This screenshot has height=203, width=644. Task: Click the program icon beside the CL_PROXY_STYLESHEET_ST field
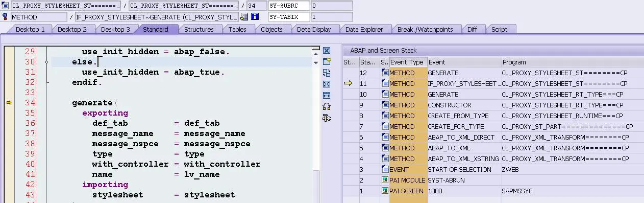click(5, 6)
